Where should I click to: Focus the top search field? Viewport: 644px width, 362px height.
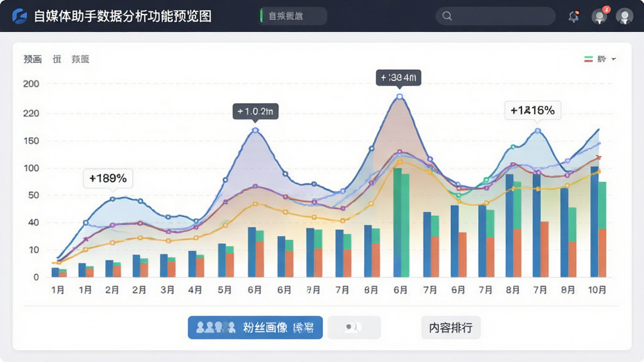(x=496, y=16)
